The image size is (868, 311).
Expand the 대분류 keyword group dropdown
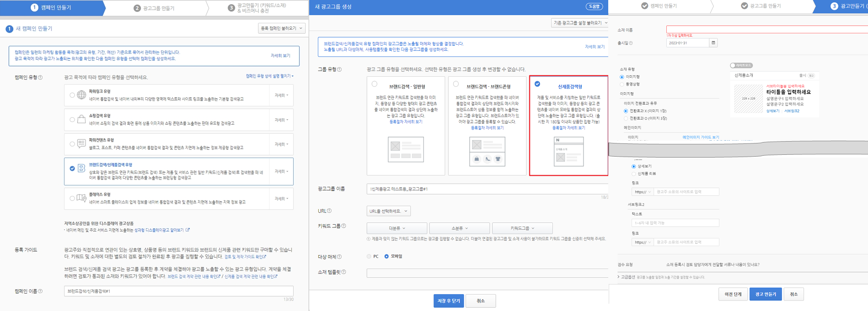coord(396,228)
